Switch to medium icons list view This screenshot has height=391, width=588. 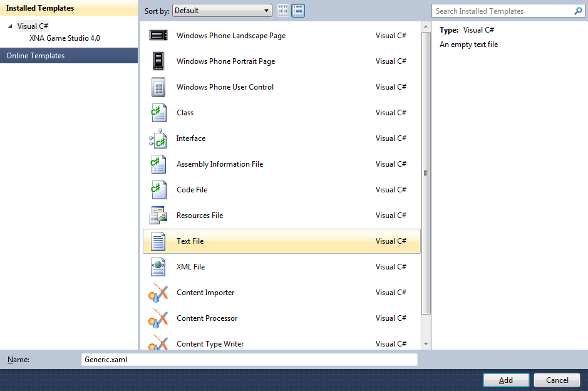298,11
